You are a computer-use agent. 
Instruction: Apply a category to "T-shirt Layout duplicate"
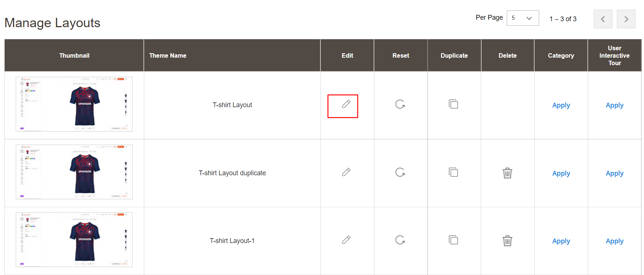coord(561,173)
